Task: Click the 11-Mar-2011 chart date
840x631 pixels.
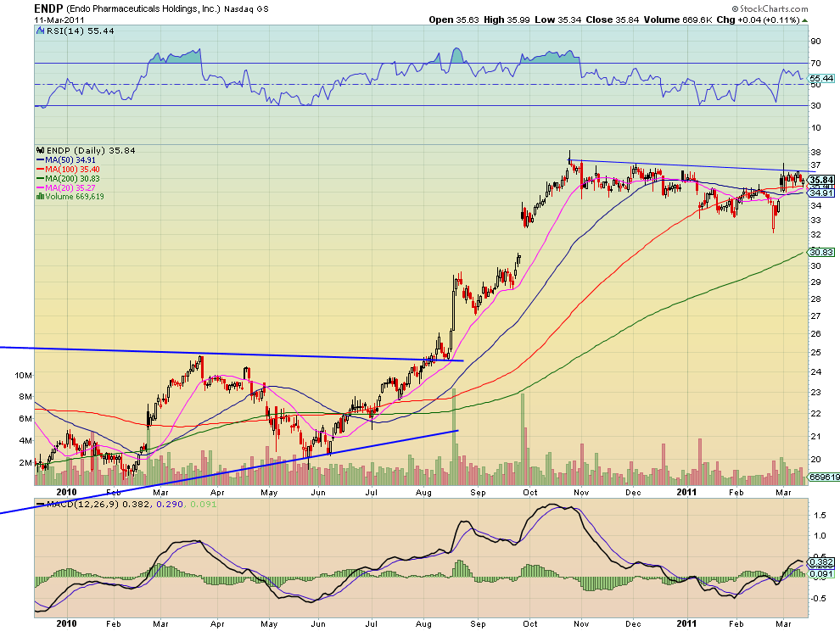Action: [x=59, y=20]
